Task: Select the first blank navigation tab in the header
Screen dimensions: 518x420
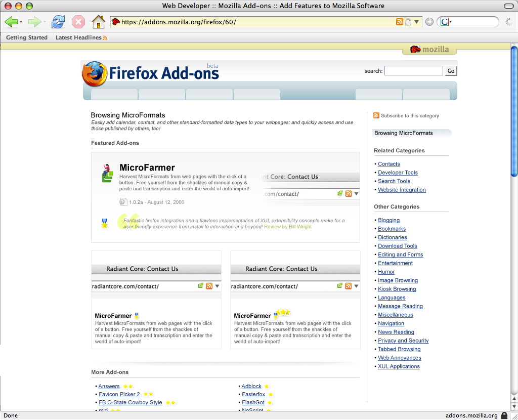Action: point(114,94)
